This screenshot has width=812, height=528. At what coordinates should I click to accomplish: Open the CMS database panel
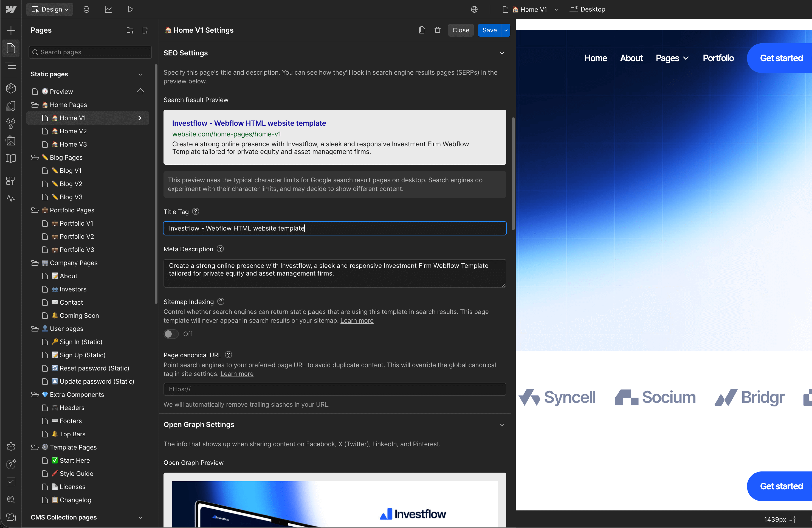pyautogui.click(x=86, y=9)
